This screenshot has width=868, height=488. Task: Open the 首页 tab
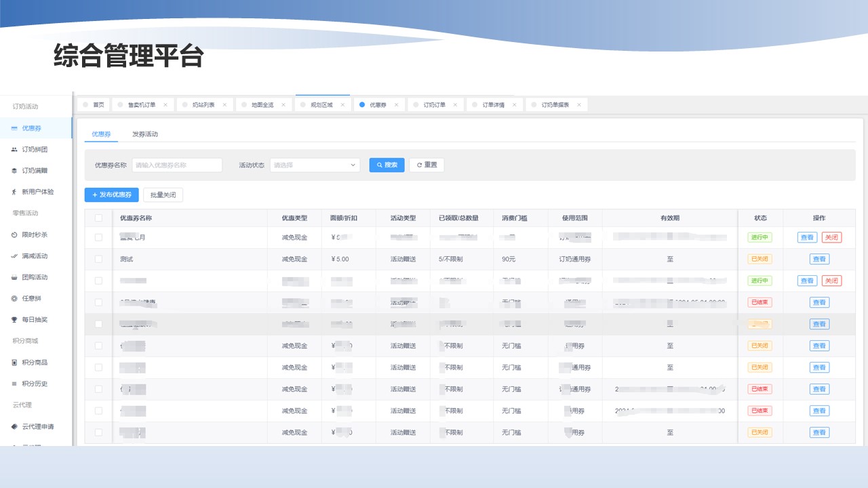(x=93, y=105)
